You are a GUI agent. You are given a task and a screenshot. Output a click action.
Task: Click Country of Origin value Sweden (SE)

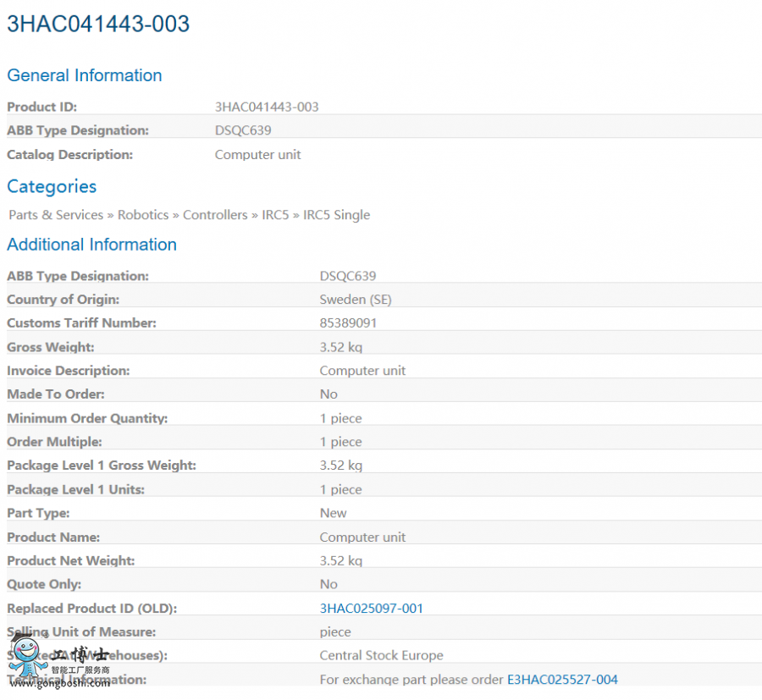click(356, 300)
